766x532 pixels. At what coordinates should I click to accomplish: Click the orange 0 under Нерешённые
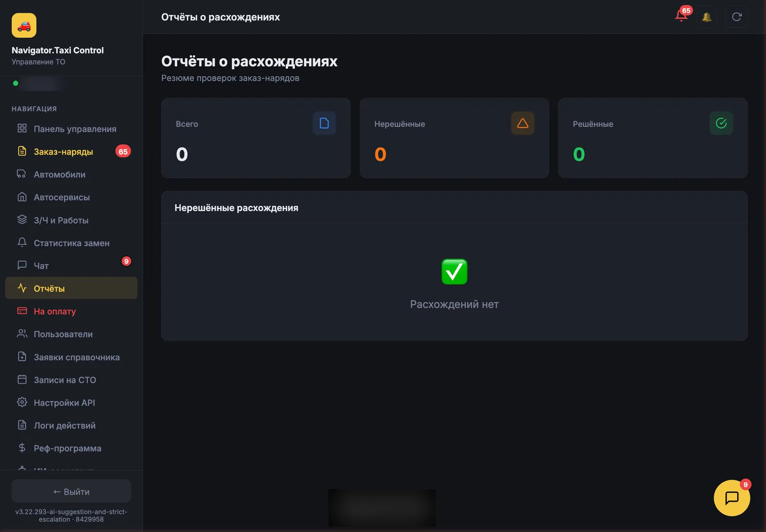coord(380,154)
